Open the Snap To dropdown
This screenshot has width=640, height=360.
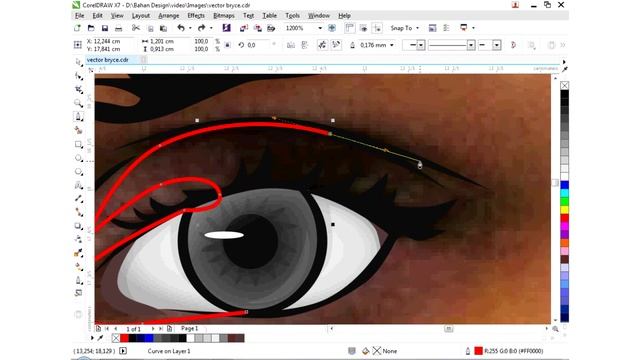coord(404,28)
